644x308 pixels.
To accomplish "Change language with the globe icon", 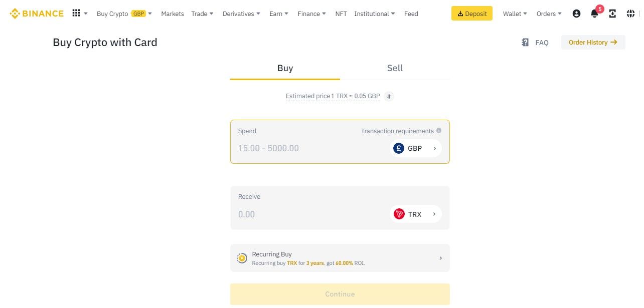I will 630,14.
